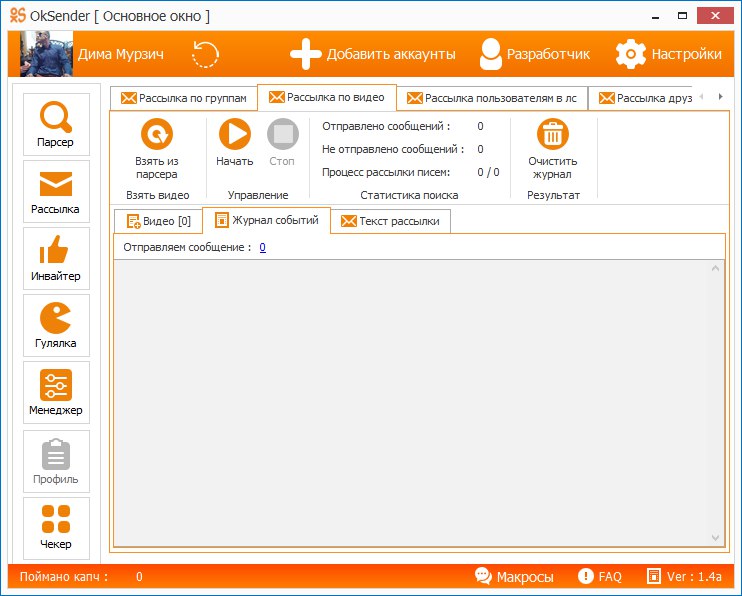Open Настройки settings
Viewport: 742px width, 596px height.
click(668, 54)
